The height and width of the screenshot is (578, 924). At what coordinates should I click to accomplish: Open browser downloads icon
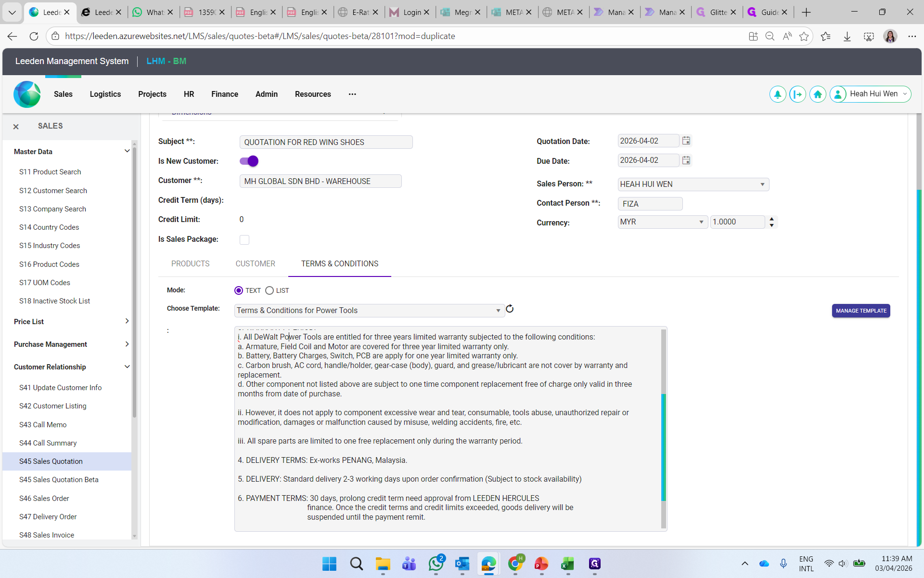[x=847, y=36]
